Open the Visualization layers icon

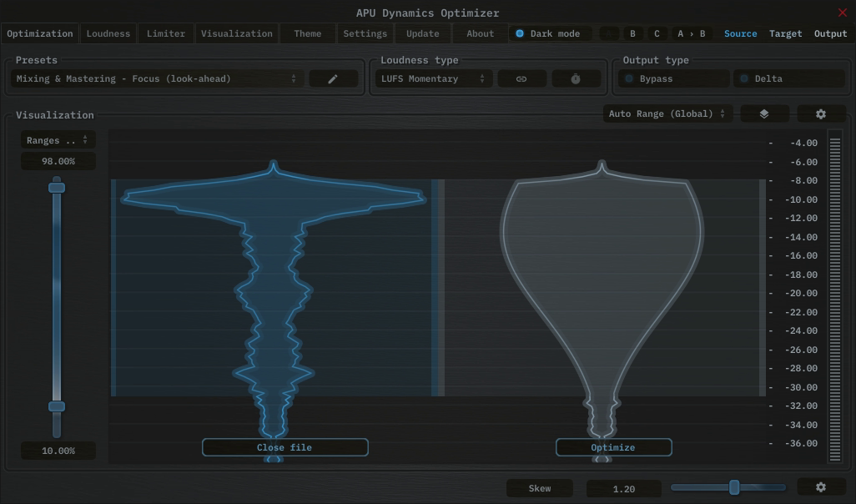764,113
